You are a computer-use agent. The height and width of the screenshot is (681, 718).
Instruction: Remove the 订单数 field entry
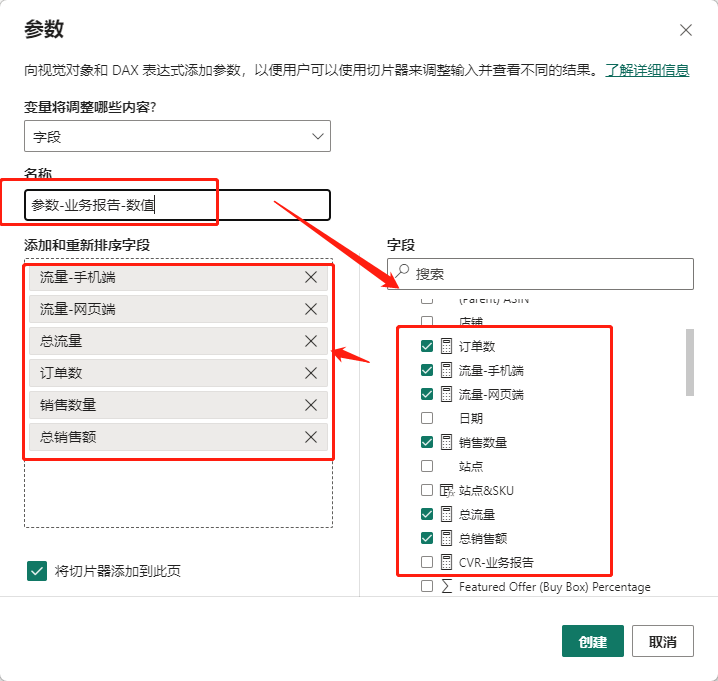[x=311, y=373]
